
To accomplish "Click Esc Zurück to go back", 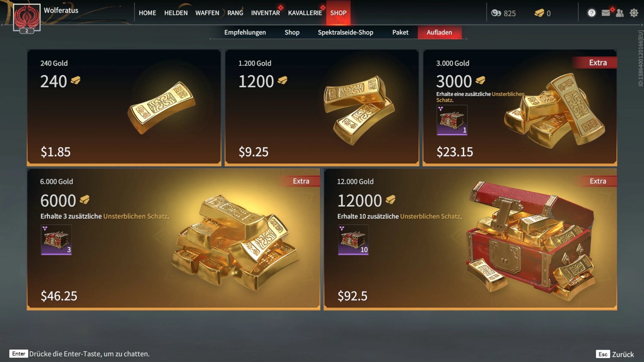I will click(x=615, y=354).
